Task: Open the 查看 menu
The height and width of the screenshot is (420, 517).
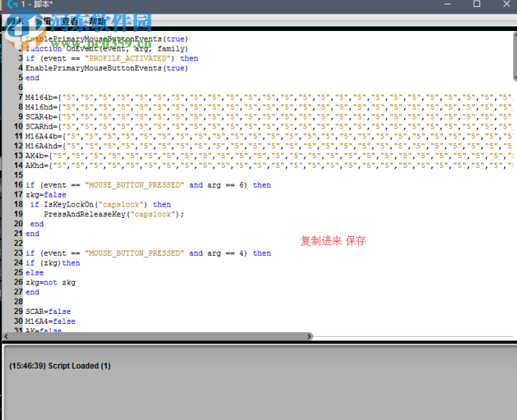Action: pyautogui.click(x=70, y=21)
